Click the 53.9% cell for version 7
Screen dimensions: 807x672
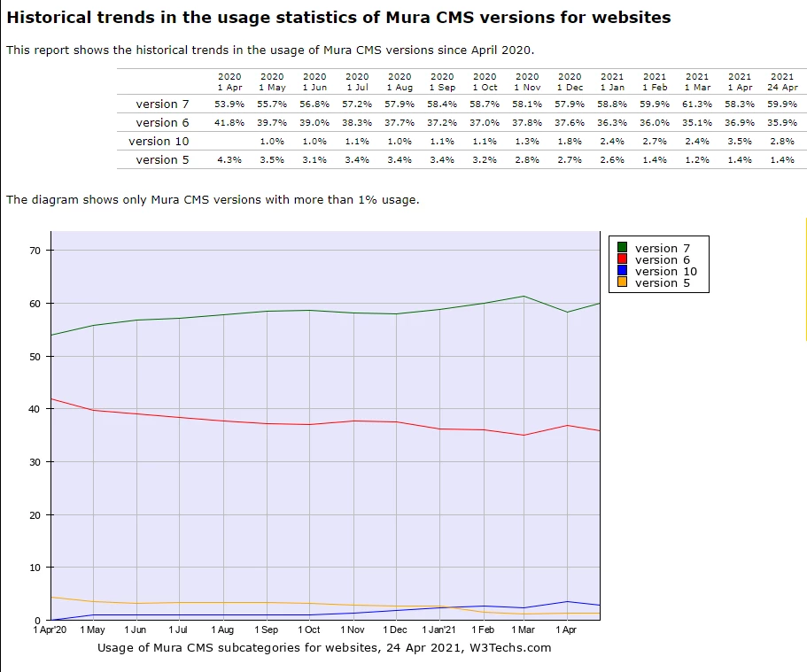point(229,104)
